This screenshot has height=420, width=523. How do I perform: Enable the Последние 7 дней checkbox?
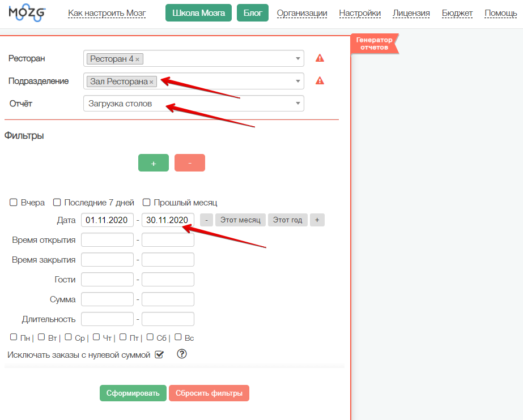tap(57, 202)
